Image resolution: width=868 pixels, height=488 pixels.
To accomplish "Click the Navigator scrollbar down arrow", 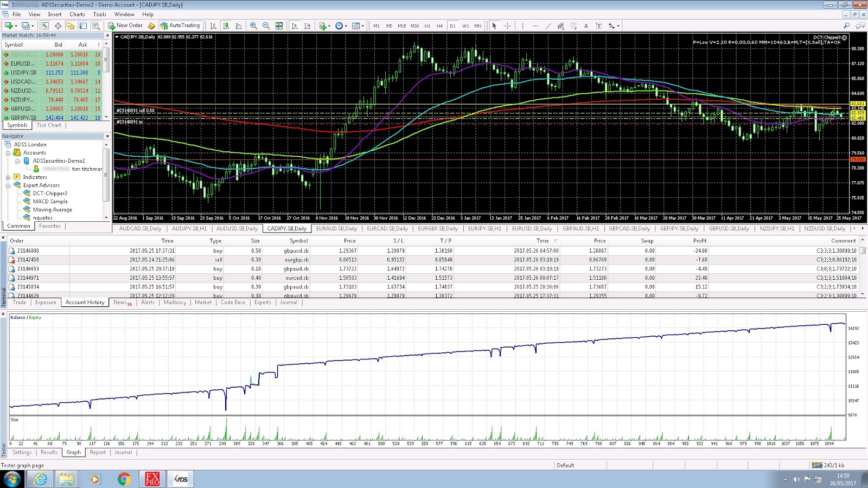I will click(x=106, y=217).
